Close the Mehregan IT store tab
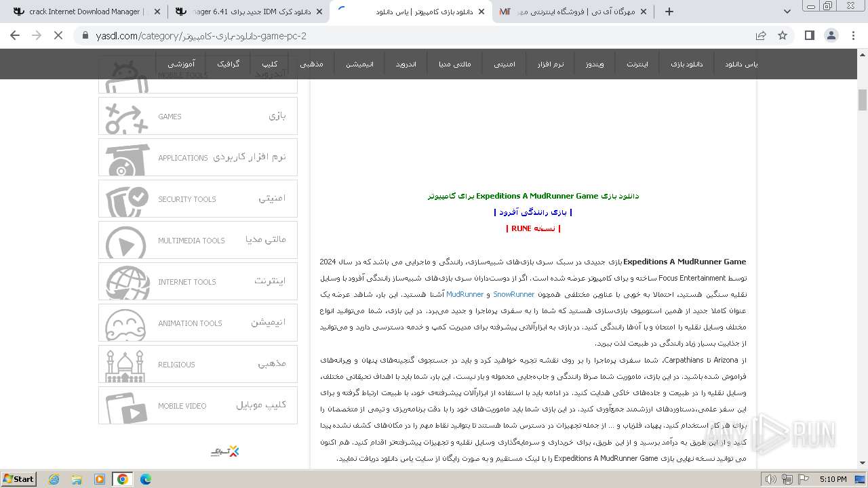This screenshot has width=868, height=488. coord(644,12)
